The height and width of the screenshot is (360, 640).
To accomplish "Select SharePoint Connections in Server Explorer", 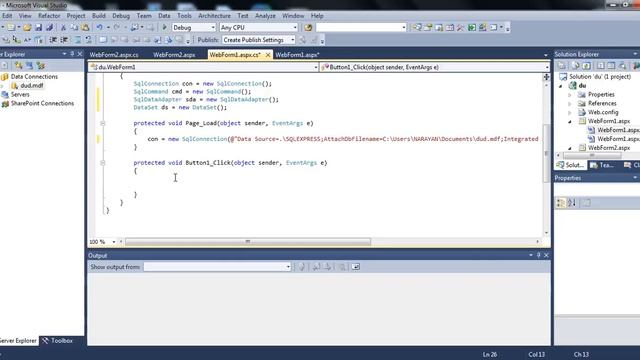I will coord(42,104).
